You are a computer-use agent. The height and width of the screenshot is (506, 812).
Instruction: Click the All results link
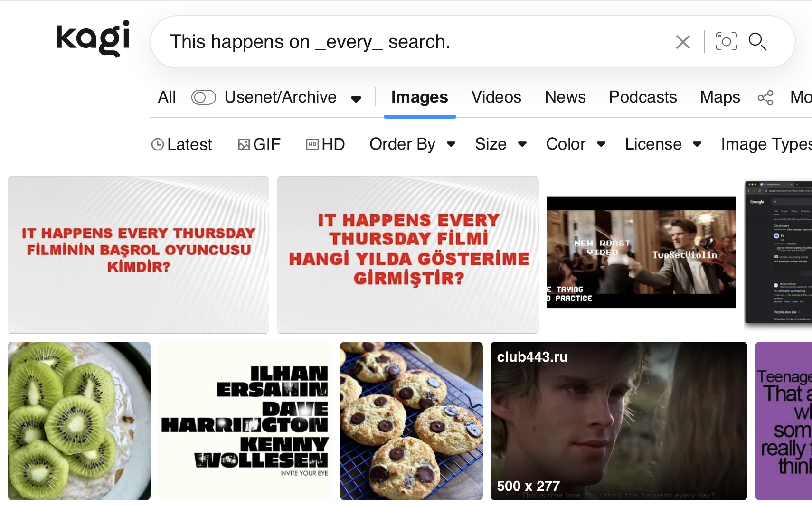pyautogui.click(x=167, y=97)
